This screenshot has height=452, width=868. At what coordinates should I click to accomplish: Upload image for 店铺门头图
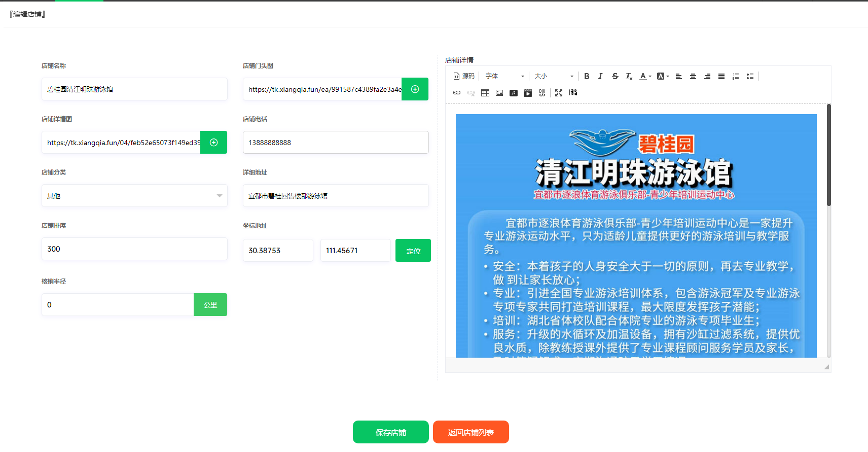415,89
